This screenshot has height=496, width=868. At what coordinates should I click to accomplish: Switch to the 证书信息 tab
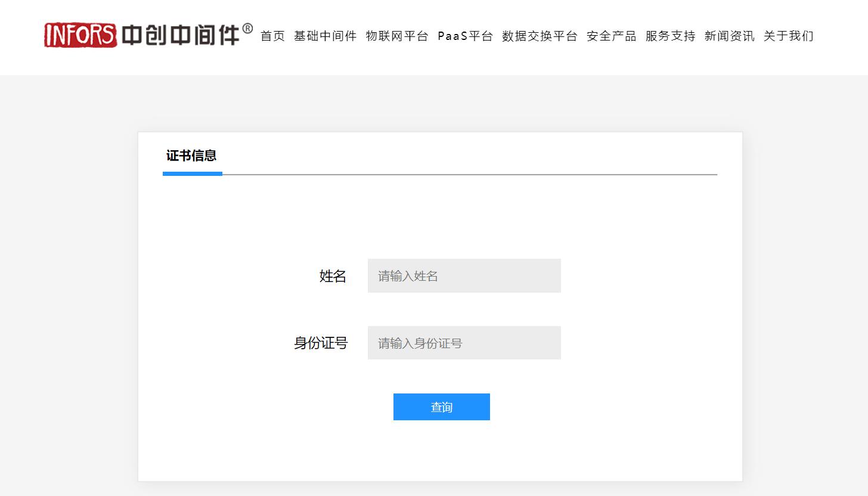191,156
